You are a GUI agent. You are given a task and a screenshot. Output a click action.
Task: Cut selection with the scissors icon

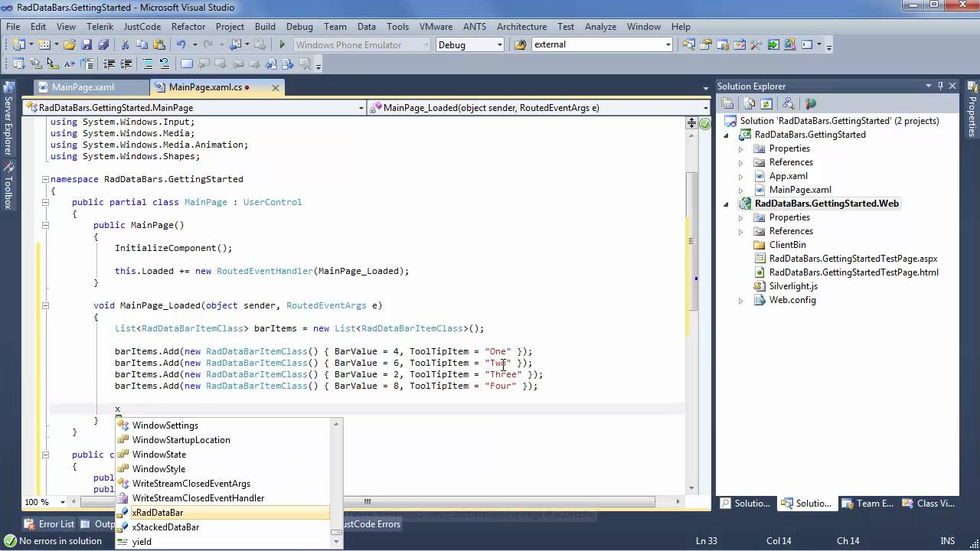[125, 44]
